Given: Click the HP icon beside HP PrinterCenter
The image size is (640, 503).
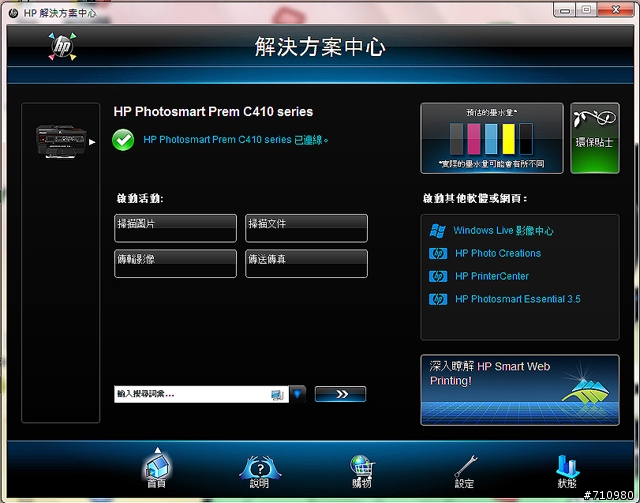Looking at the screenshot, I should point(438,276).
